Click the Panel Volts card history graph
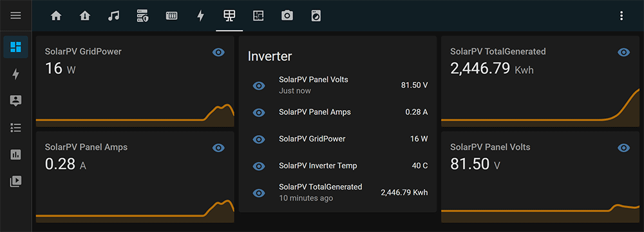 [540, 213]
